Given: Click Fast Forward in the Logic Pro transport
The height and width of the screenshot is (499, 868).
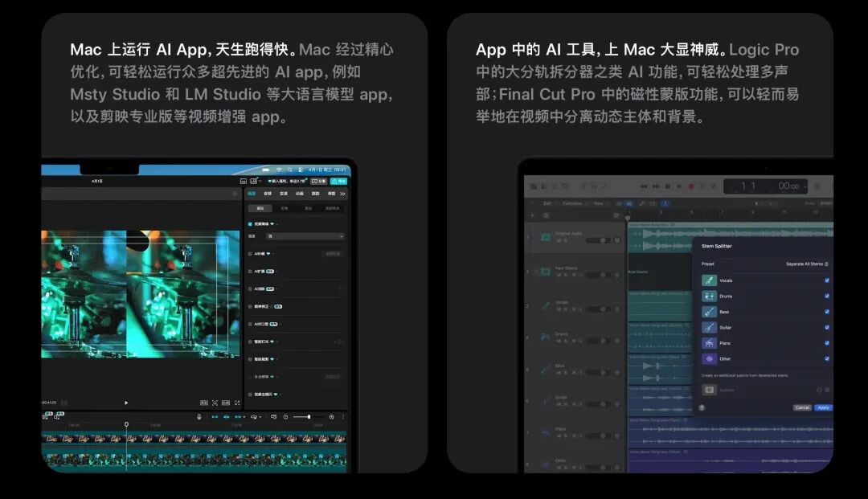Looking at the screenshot, I should coord(656,186).
